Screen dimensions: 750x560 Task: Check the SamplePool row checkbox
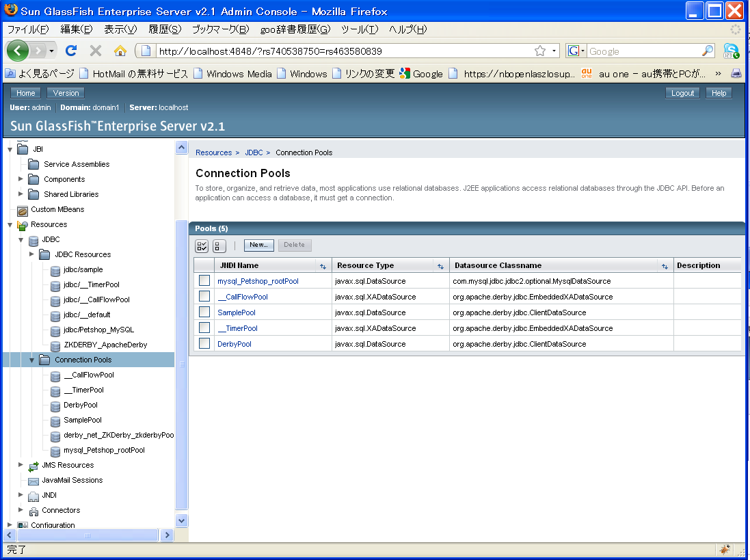tap(204, 312)
